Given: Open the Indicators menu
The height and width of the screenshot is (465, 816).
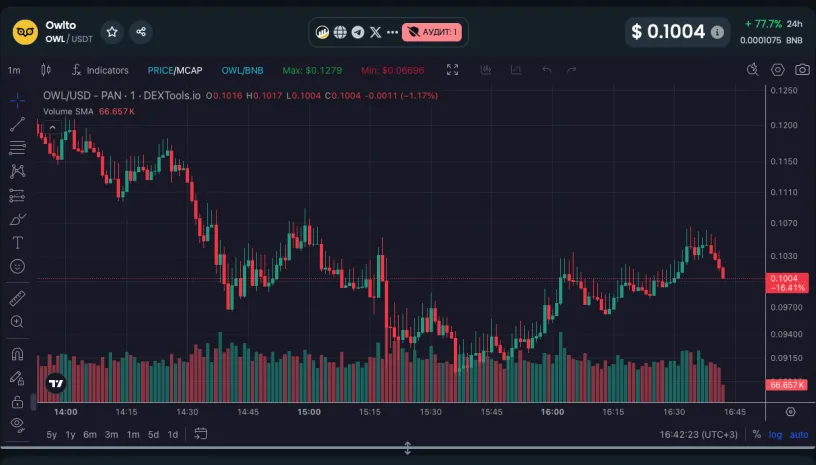Looking at the screenshot, I should 100,70.
